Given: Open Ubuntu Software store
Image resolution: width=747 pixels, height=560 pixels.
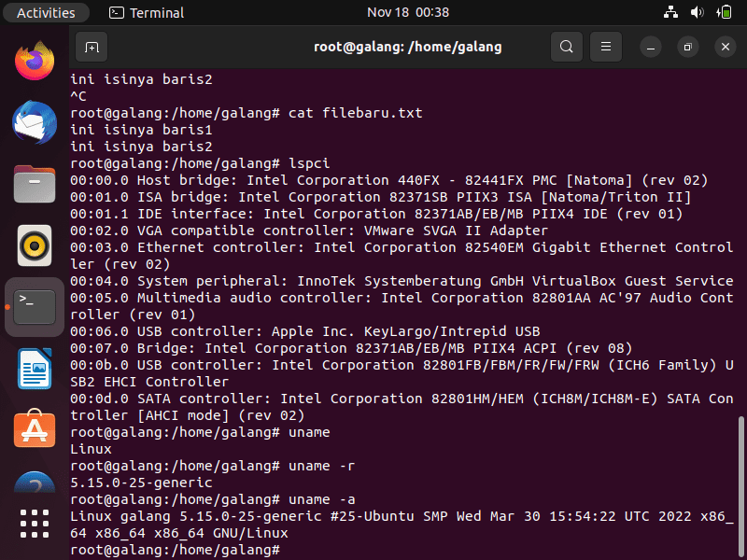Looking at the screenshot, I should (35, 429).
